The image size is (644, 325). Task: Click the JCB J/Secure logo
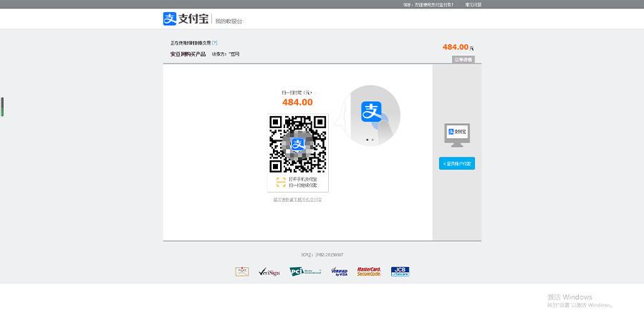pyautogui.click(x=400, y=271)
